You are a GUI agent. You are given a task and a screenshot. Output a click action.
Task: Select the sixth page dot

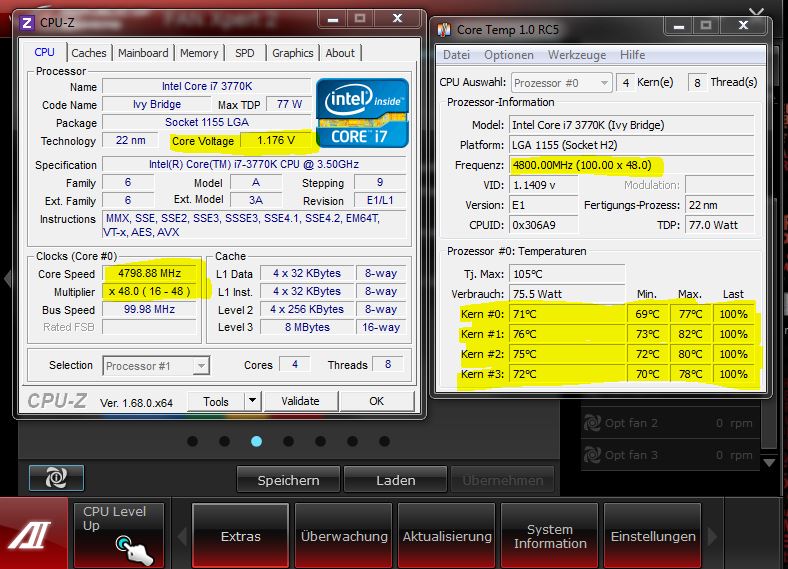pos(353,441)
